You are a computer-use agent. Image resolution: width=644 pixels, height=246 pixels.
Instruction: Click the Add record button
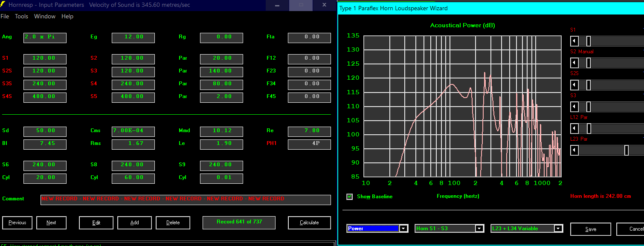click(134, 223)
